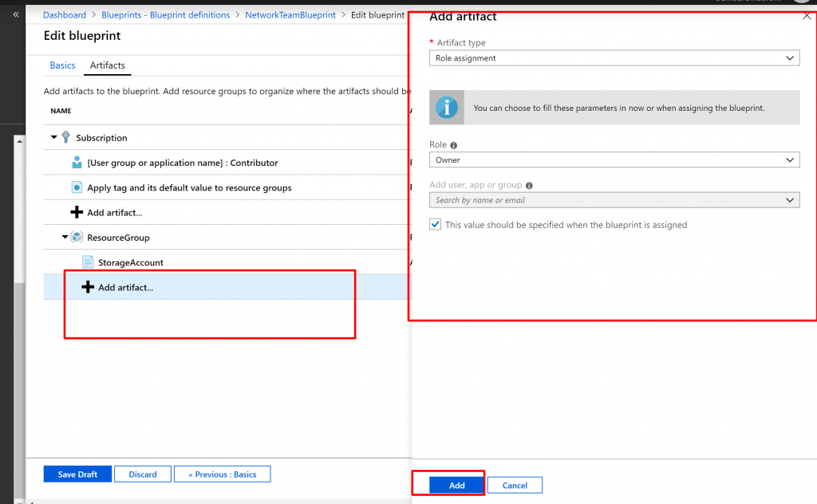The image size is (817, 504).
Task: Click the blue Add button
Action: coord(456,485)
